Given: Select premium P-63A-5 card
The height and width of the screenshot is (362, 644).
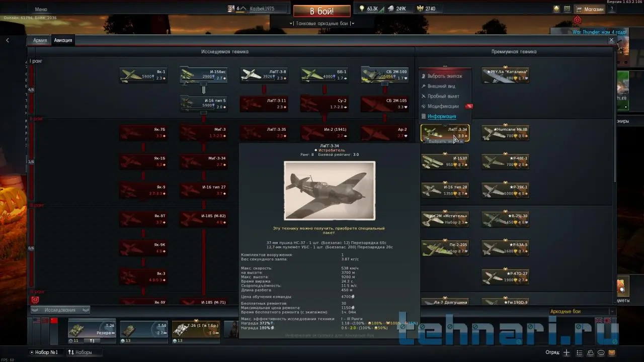Looking at the screenshot, I should 505,248.
